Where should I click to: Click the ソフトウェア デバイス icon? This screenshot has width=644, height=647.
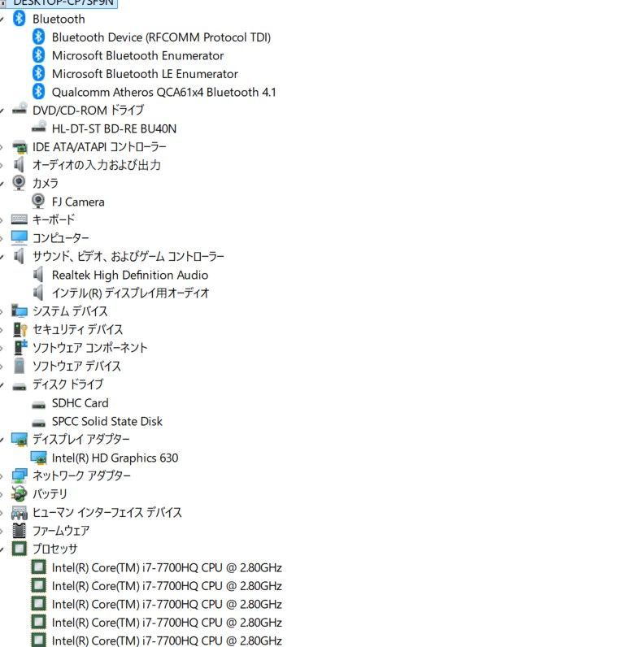tap(19, 366)
